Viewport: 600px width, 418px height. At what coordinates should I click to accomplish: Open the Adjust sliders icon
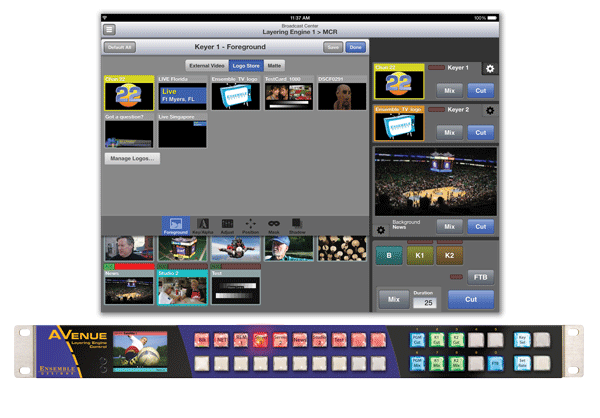pos(227,225)
